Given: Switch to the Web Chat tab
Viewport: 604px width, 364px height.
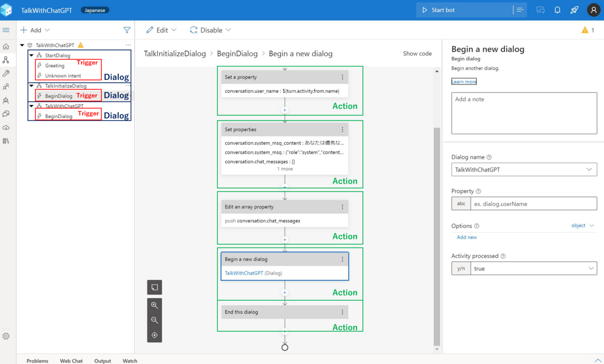Looking at the screenshot, I should click(x=71, y=360).
